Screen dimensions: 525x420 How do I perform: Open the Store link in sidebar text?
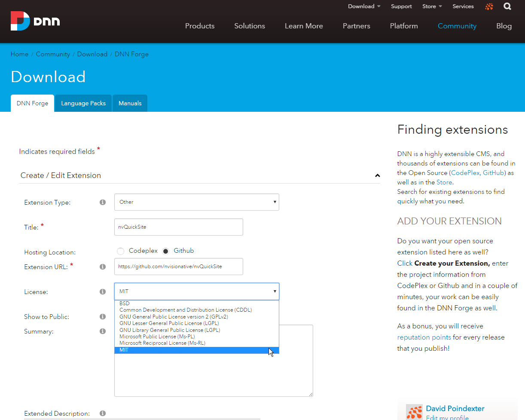click(444, 182)
